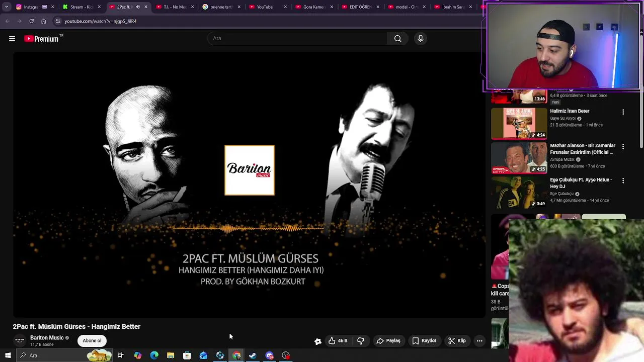Viewport: 644px width, 362px height.
Task: Open the Chrome icon on taskbar
Action: click(x=236, y=355)
